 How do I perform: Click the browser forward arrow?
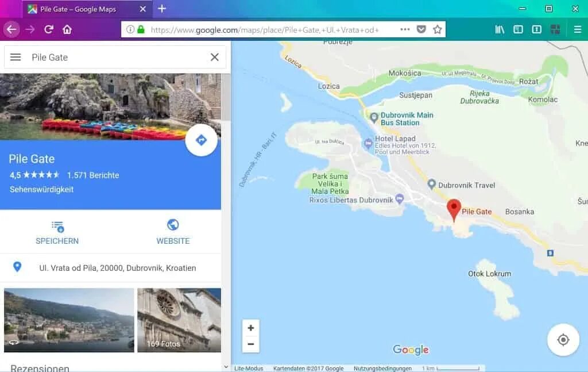30,29
